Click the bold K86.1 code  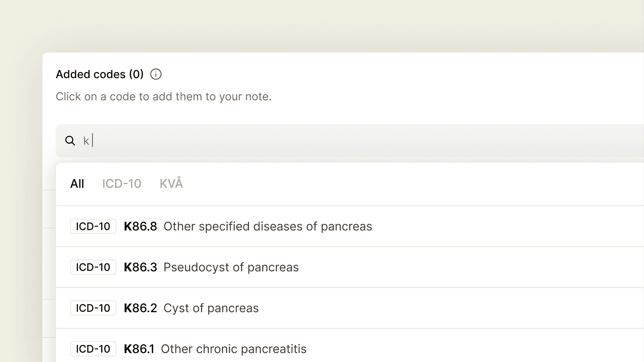pyautogui.click(x=139, y=349)
